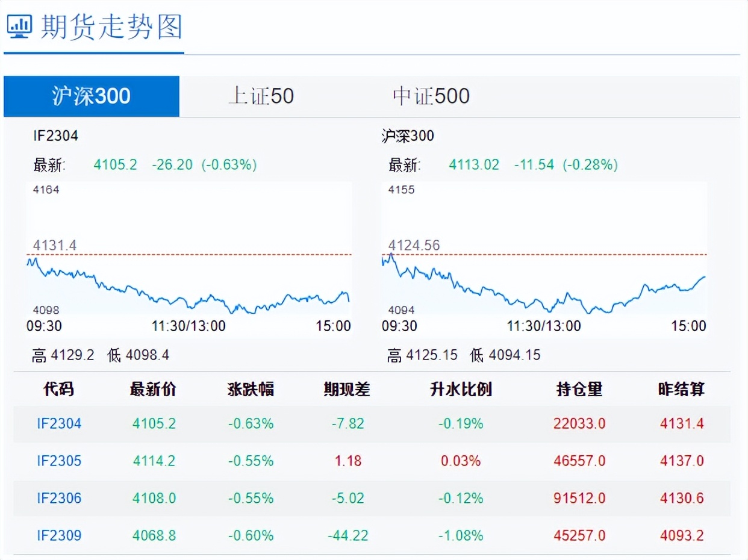Image resolution: width=748 pixels, height=560 pixels.
Task: Click the 沪深300 label above the right chart
Action: [x=407, y=135]
